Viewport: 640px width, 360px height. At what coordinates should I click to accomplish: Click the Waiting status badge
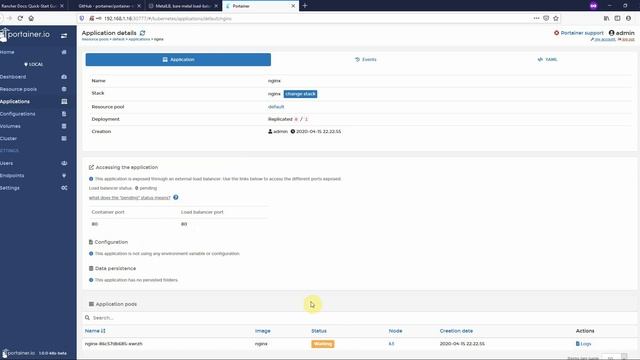click(323, 344)
